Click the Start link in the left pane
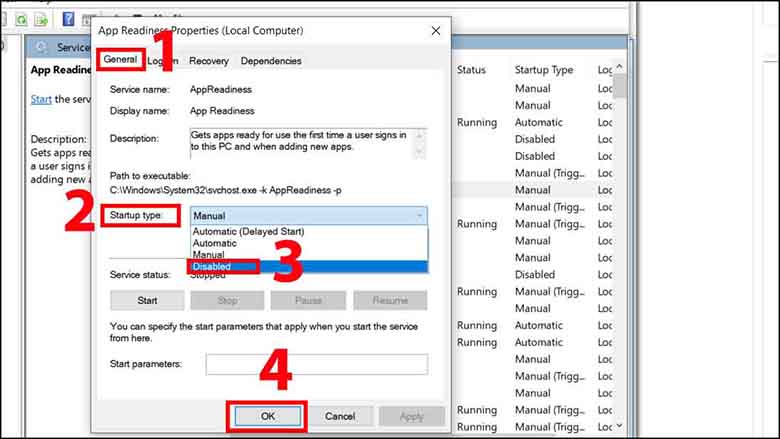The height and width of the screenshot is (439, 780). pos(41,99)
